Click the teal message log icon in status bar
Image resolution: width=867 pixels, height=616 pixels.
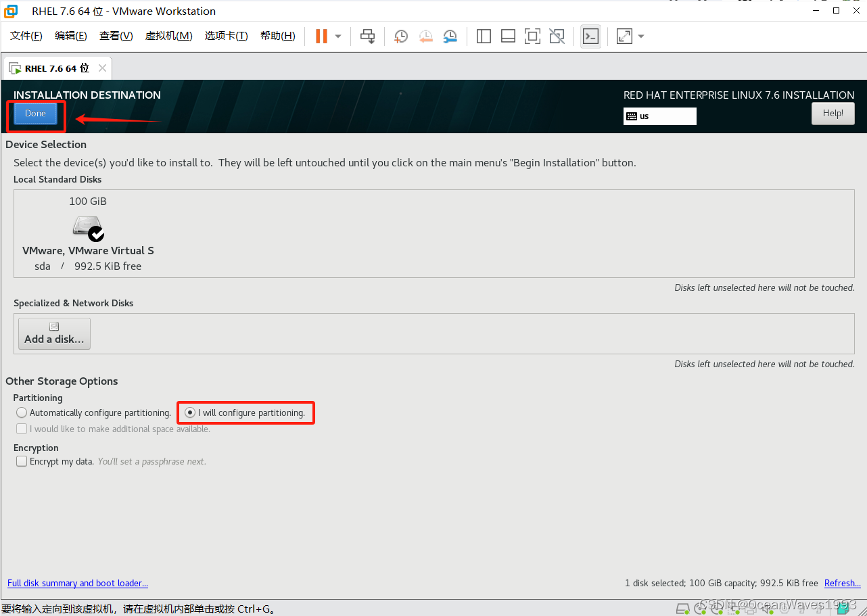pos(843,608)
